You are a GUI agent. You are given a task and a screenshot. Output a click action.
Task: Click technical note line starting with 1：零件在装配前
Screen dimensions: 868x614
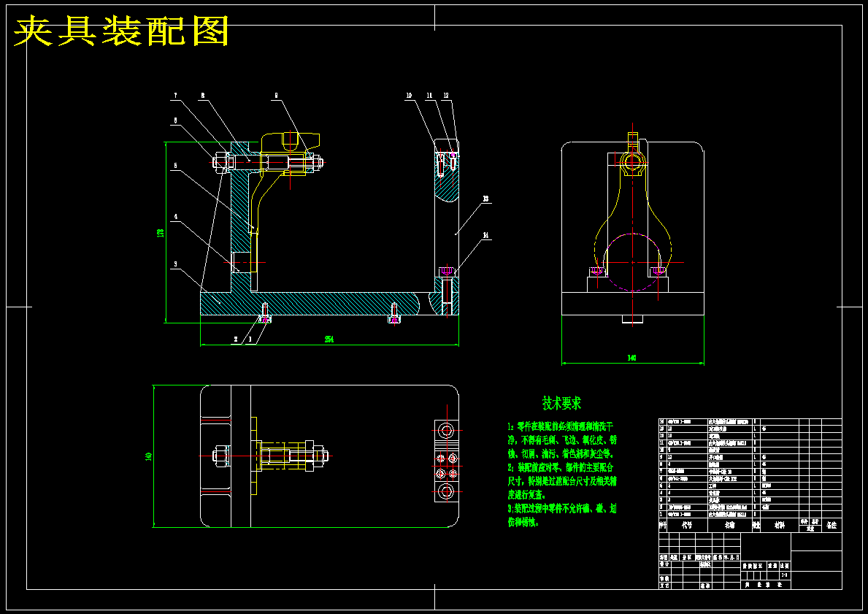click(560, 427)
